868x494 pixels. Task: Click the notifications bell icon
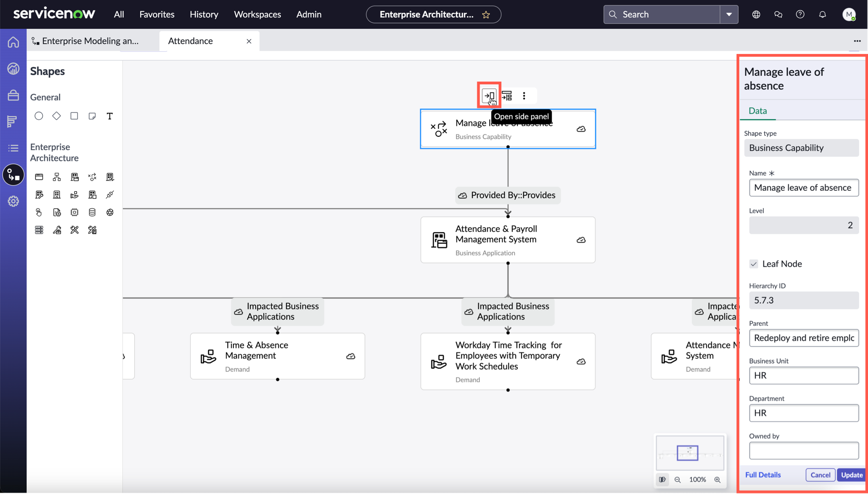coord(822,14)
